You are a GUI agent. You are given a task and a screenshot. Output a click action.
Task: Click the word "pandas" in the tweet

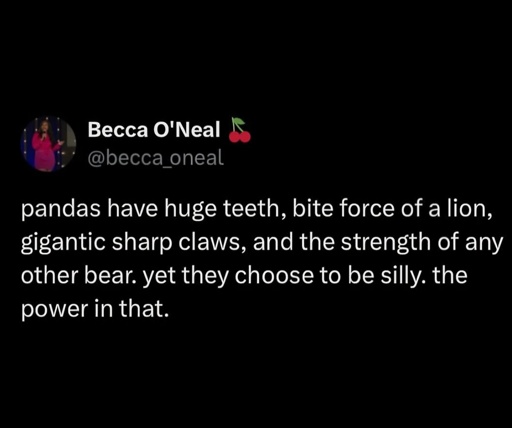(x=61, y=209)
